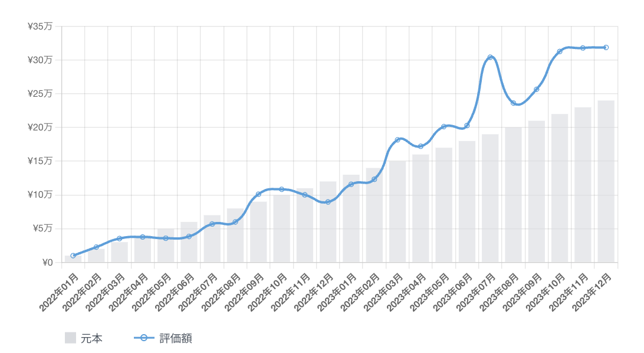The height and width of the screenshot is (353, 644).
Task: Click the 2022年01月 first line data point
Action: click(73, 256)
